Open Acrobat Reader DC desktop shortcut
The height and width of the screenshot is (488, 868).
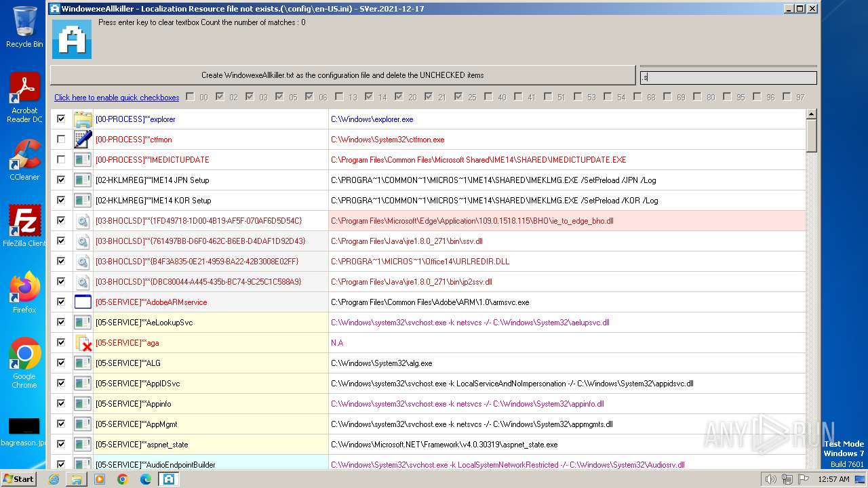click(x=24, y=98)
